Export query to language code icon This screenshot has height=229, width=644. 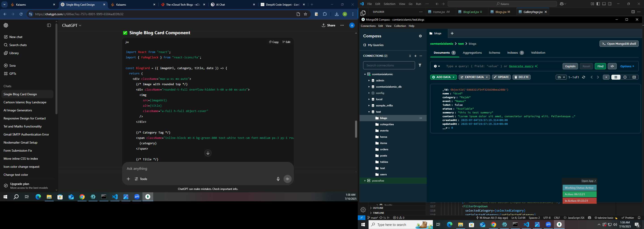pyautogui.click(x=612, y=66)
